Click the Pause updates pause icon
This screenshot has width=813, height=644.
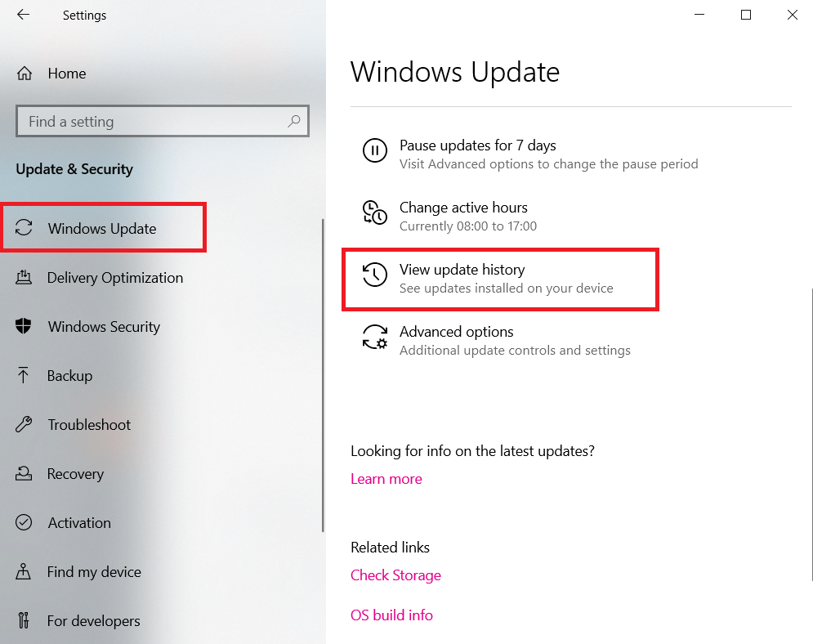pyautogui.click(x=373, y=150)
